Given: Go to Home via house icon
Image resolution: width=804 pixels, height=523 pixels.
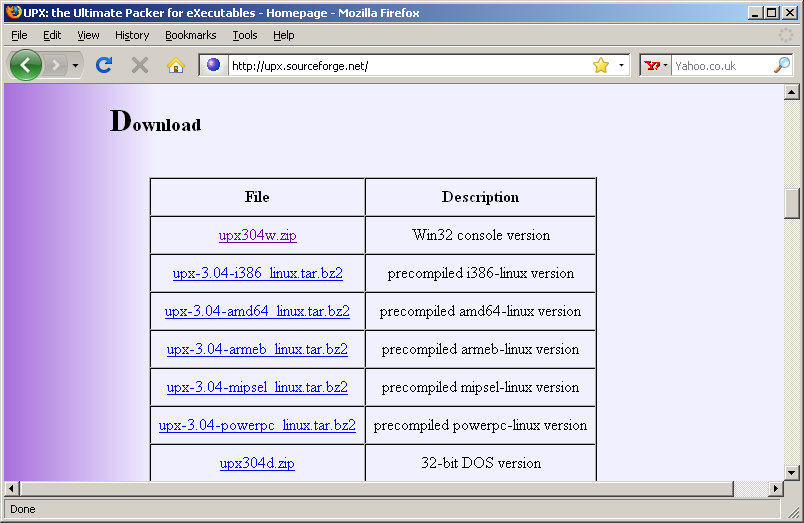Looking at the screenshot, I should [x=176, y=65].
